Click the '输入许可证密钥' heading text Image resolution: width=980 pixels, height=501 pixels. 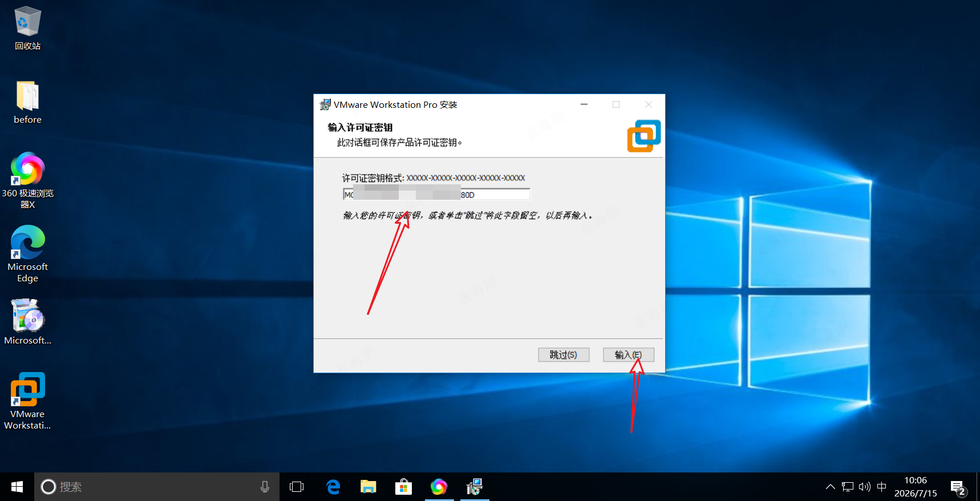pyautogui.click(x=360, y=127)
